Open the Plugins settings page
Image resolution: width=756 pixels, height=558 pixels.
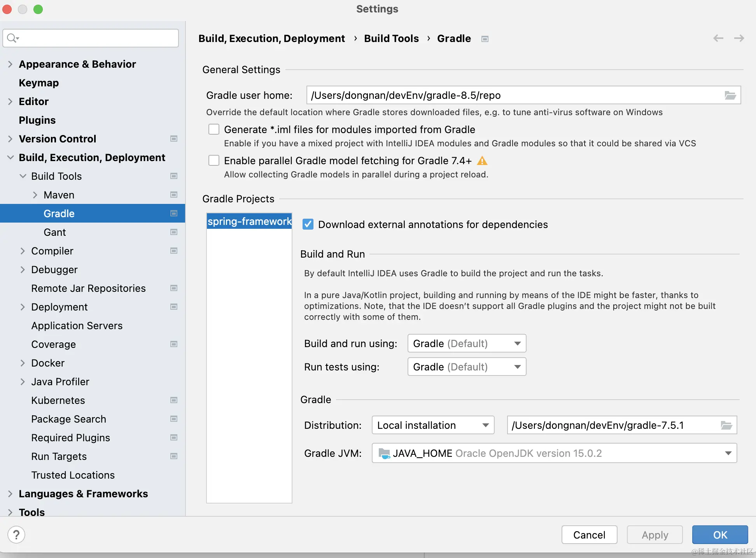(x=37, y=120)
